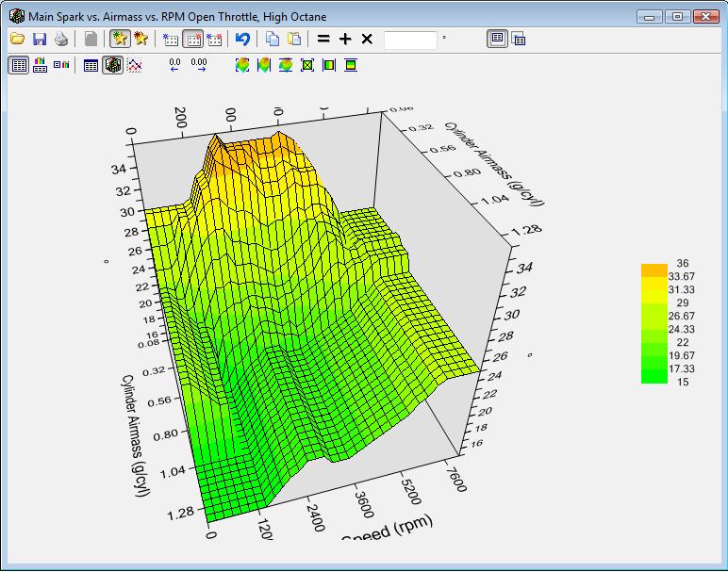Click the value entry text field
Screen dimensions: 728x572
coord(410,40)
